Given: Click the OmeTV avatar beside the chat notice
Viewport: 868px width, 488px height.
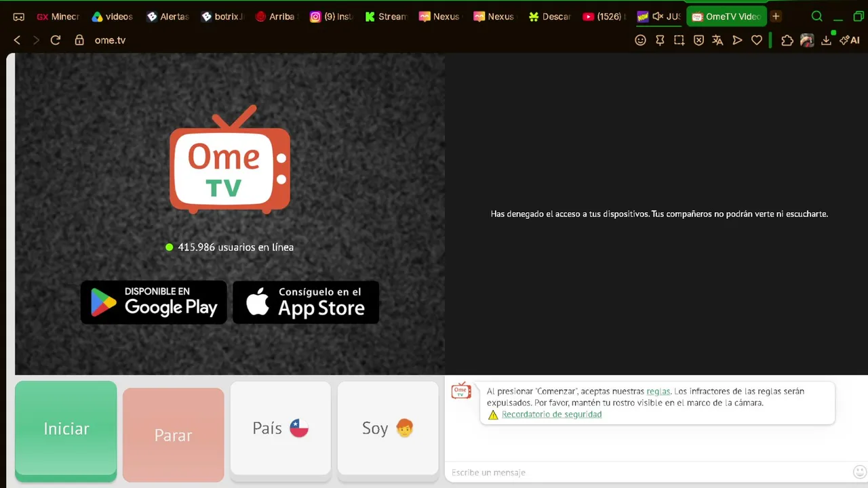Looking at the screenshot, I should [x=461, y=390].
